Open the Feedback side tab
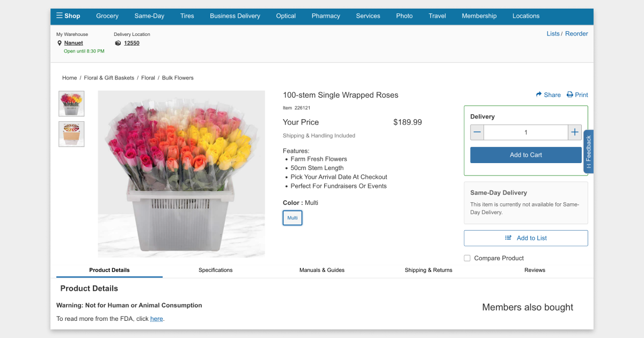The width and height of the screenshot is (644, 338). [588, 151]
